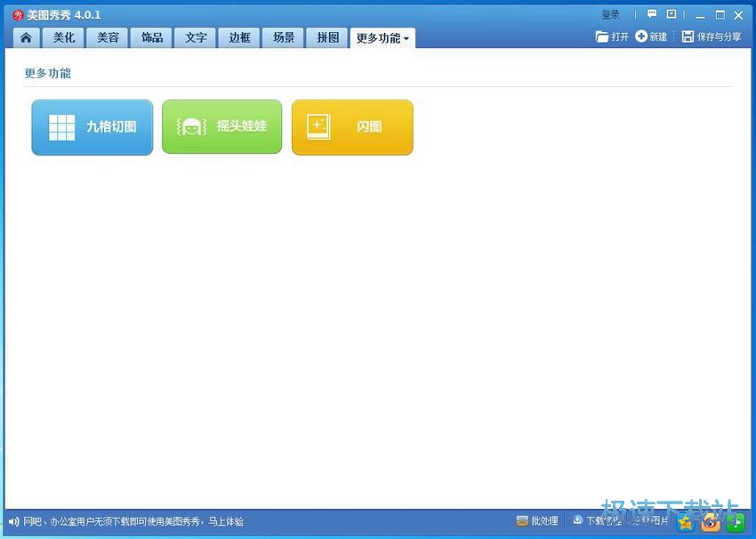This screenshot has height=539, width=756.
Task: Launch the 闪图 animated image feature
Action: click(x=352, y=127)
